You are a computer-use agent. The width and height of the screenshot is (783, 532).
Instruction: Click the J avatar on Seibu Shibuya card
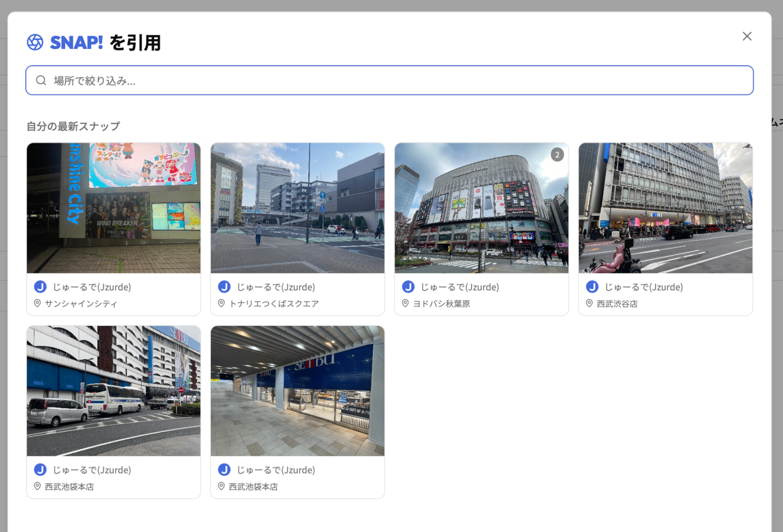click(592, 287)
